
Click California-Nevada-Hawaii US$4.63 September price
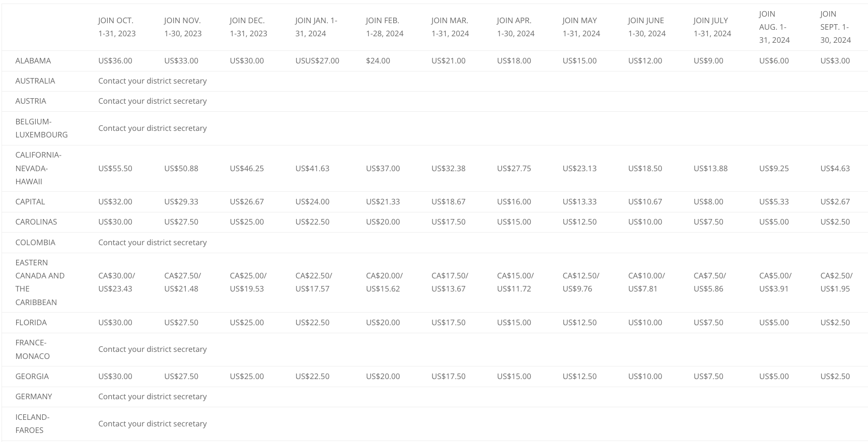(x=835, y=169)
